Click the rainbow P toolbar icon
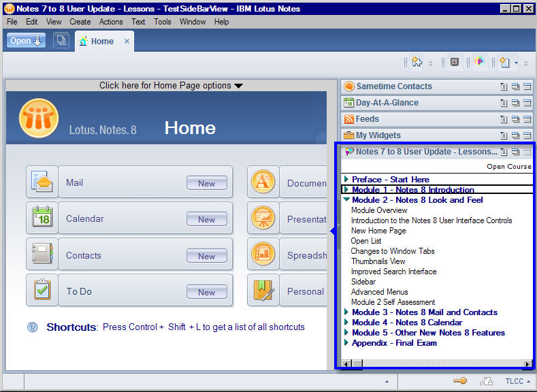Screen dimensions: 537x392 click(480, 62)
